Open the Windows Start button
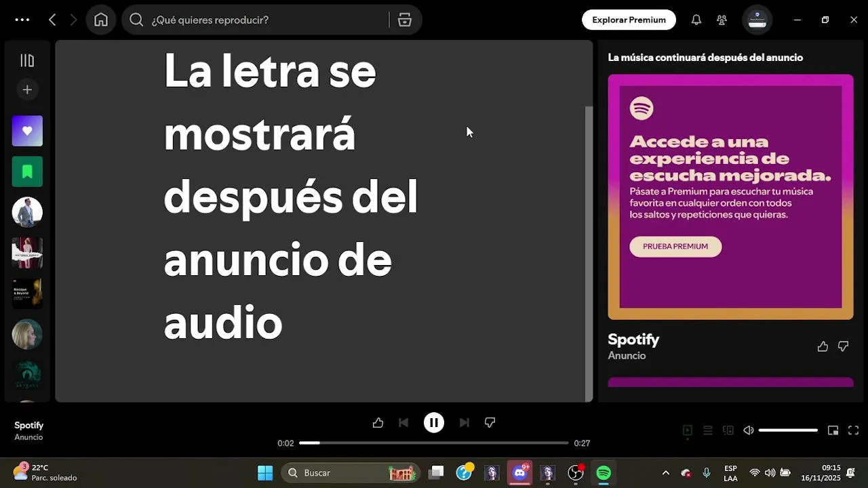 [265, 472]
